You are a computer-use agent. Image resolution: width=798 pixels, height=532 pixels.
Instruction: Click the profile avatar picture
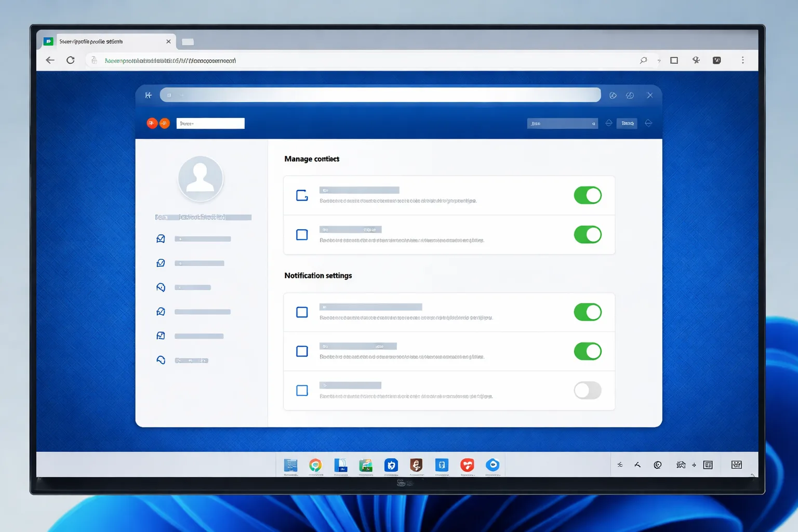(x=201, y=178)
